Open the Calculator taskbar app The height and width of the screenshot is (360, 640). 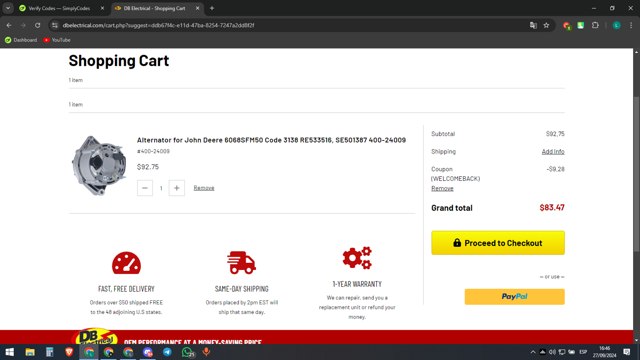tap(49, 352)
